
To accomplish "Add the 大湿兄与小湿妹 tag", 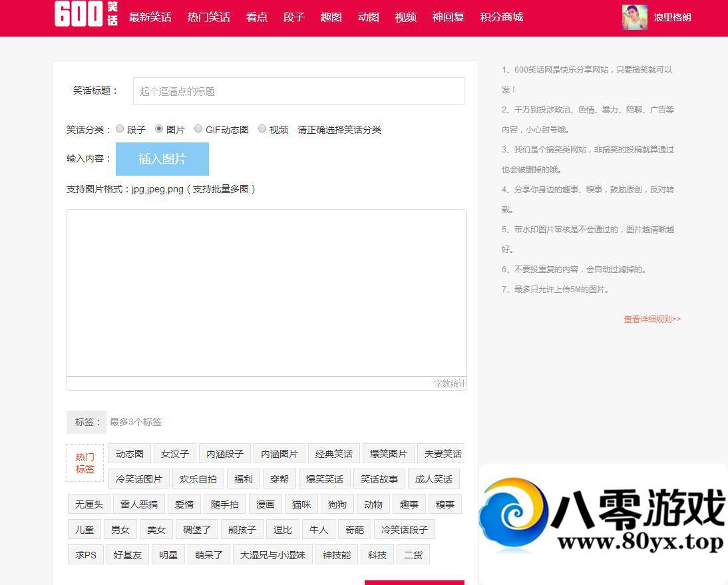I will click(x=272, y=555).
